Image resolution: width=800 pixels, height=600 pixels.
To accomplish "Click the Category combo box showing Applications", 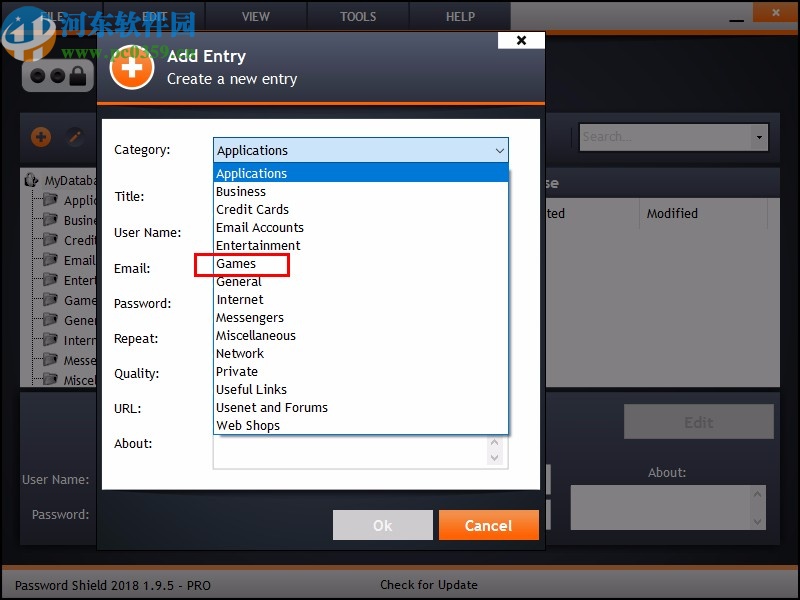I will click(361, 151).
